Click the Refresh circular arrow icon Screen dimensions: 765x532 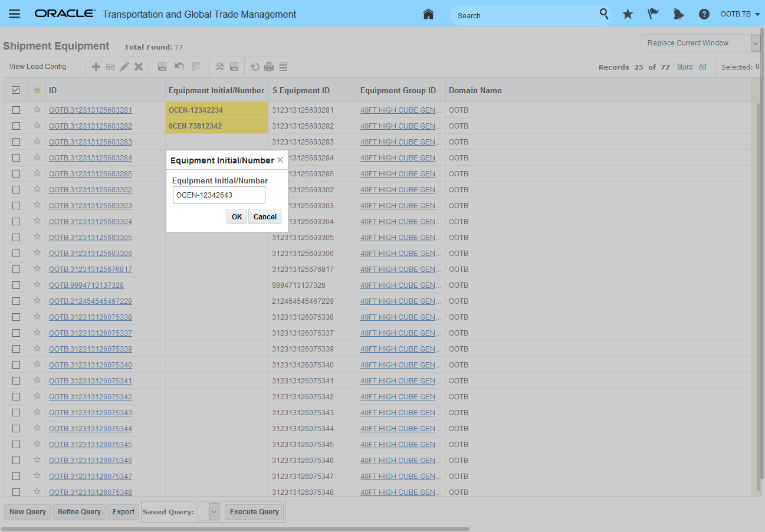pyautogui.click(x=255, y=67)
